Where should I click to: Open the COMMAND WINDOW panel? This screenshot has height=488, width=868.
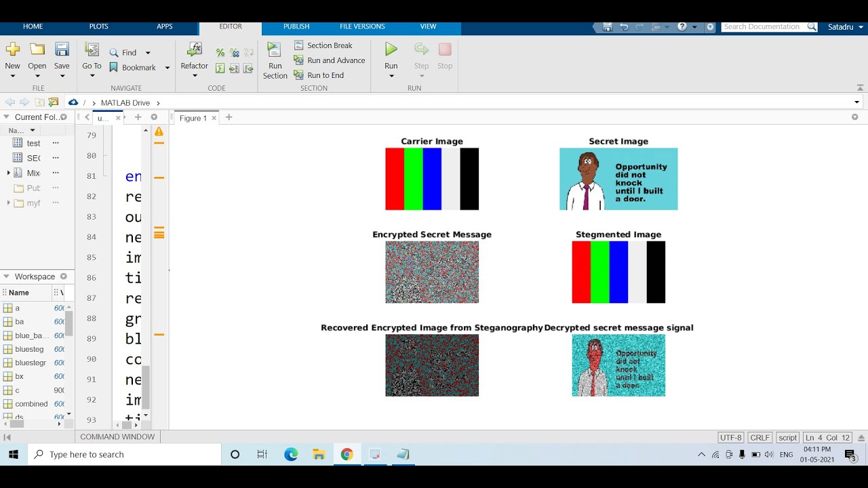pos(117,437)
